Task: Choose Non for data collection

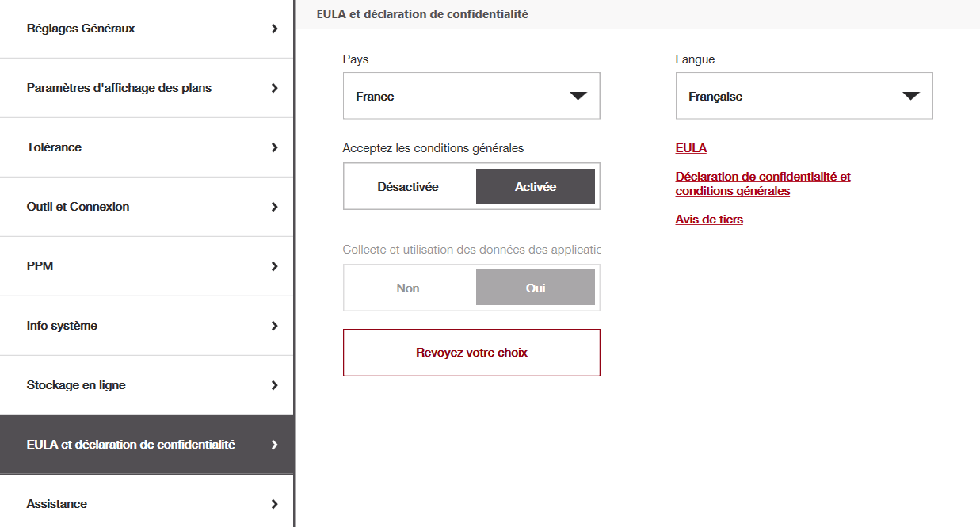Action: (x=408, y=288)
